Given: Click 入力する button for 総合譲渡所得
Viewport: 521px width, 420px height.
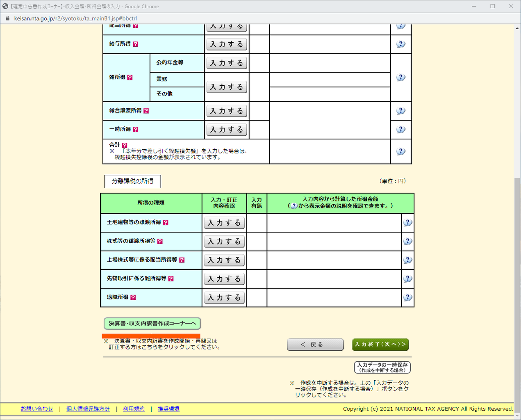Looking at the screenshot, I should coord(227,111).
